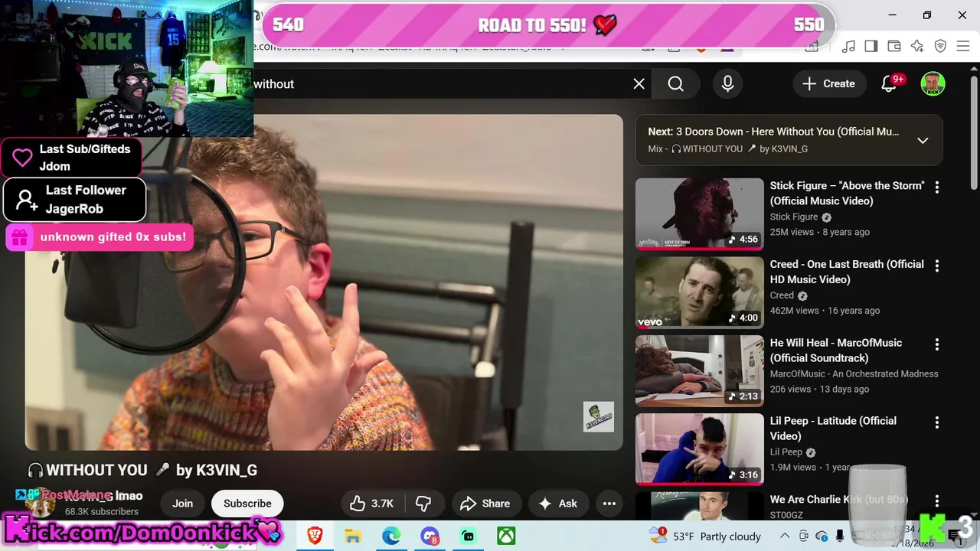Open the green chat app taskbar icon
The height and width of the screenshot is (551, 980).
pyautogui.click(x=468, y=536)
